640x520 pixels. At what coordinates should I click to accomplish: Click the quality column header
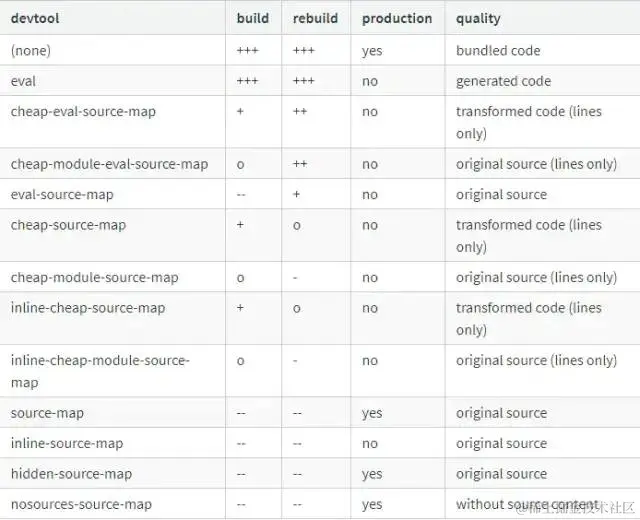tap(478, 18)
